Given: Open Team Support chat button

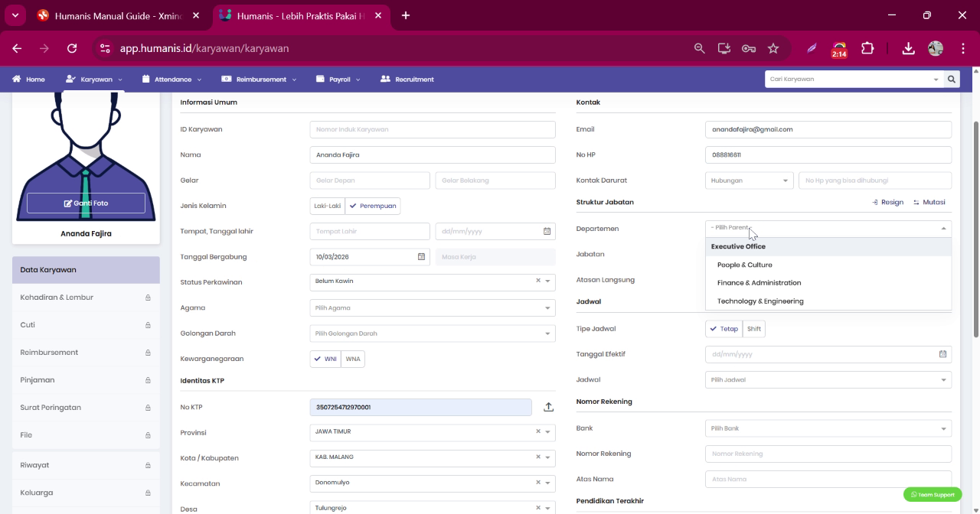Looking at the screenshot, I should [933, 494].
